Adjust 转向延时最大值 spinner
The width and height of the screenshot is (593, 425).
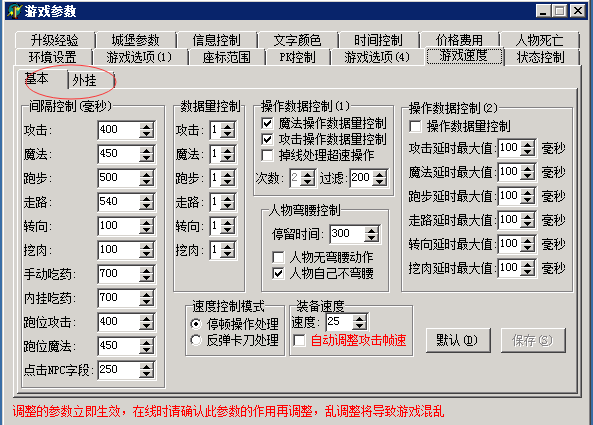[527, 244]
